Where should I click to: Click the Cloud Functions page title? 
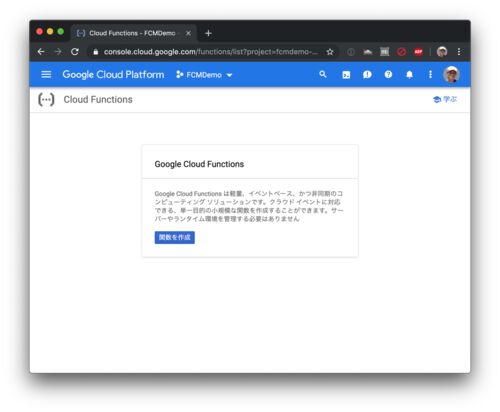click(x=98, y=100)
